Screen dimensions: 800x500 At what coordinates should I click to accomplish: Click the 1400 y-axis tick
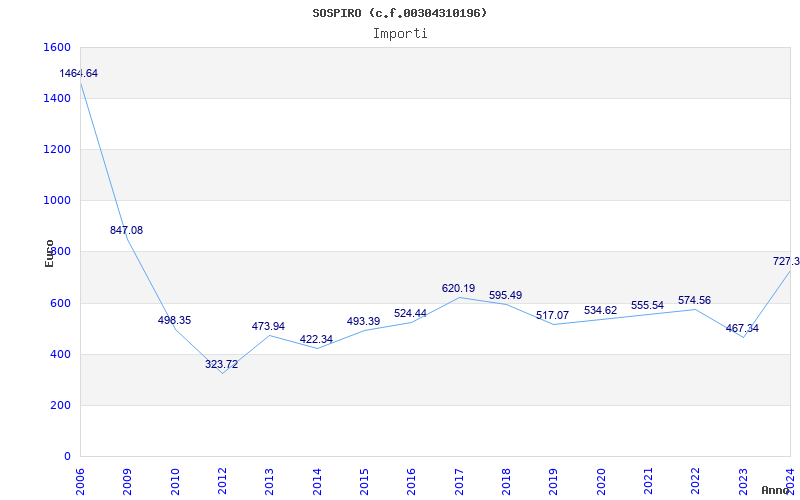click(x=57, y=98)
